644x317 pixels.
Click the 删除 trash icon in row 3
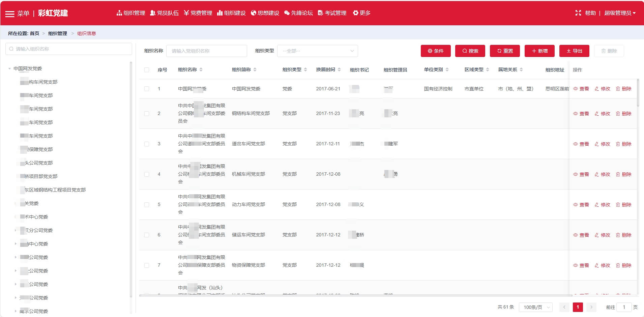coord(618,144)
